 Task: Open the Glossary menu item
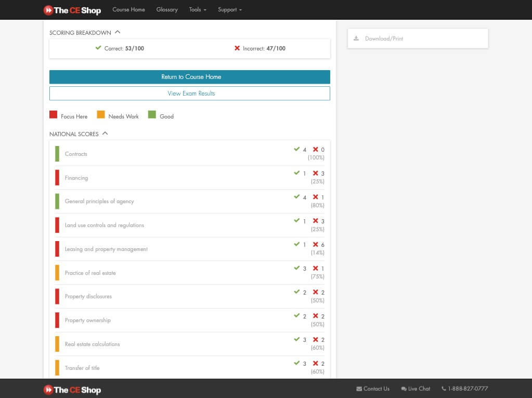tap(167, 9)
